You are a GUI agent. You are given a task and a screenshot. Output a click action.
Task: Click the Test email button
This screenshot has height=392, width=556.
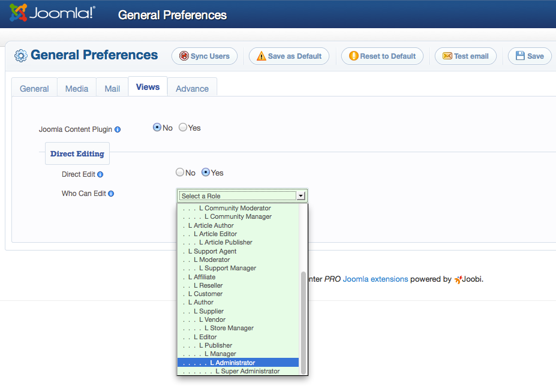point(465,56)
